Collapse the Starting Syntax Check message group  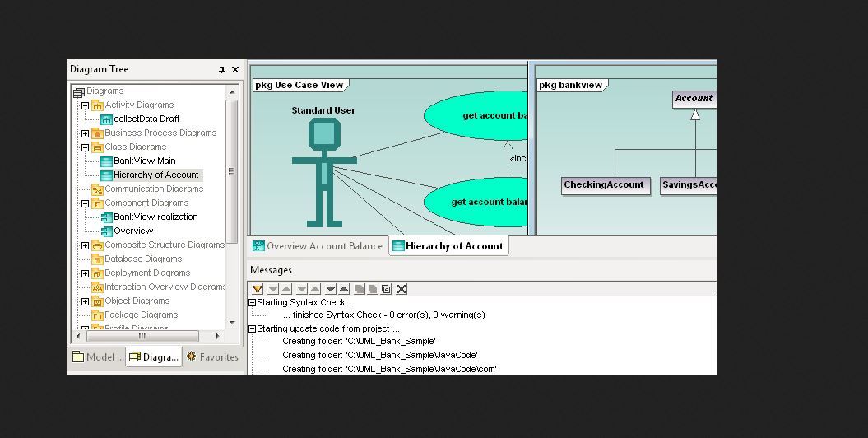pyautogui.click(x=253, y=303)
